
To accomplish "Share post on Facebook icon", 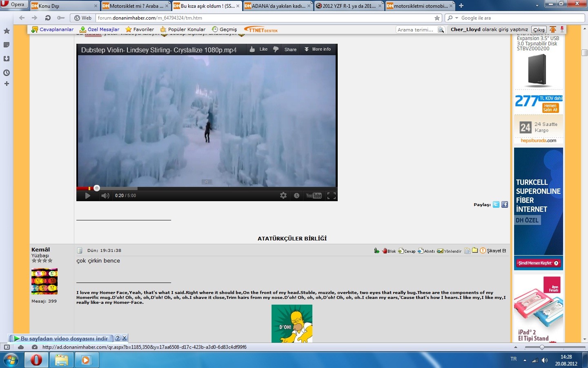I will coord(505,204).
